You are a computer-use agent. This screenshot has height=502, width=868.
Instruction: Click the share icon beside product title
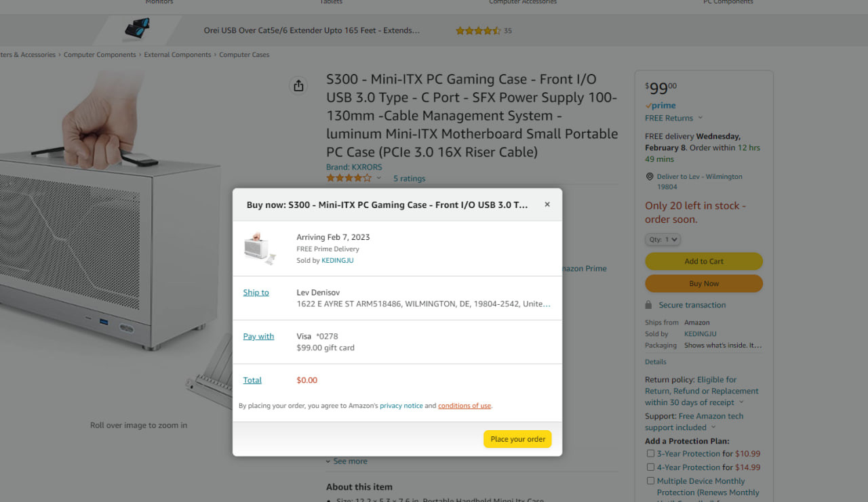(298, 86)
